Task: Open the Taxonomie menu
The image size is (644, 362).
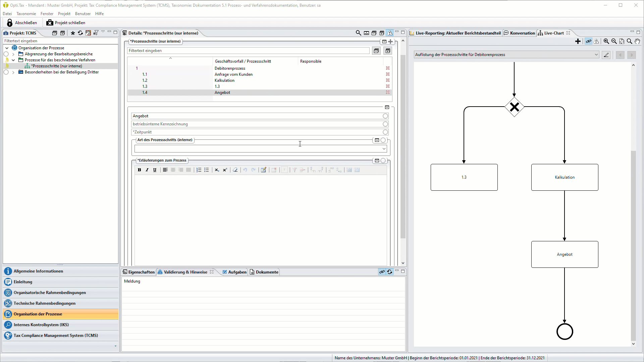Action: pyautogui.click(x=26, y=14)
